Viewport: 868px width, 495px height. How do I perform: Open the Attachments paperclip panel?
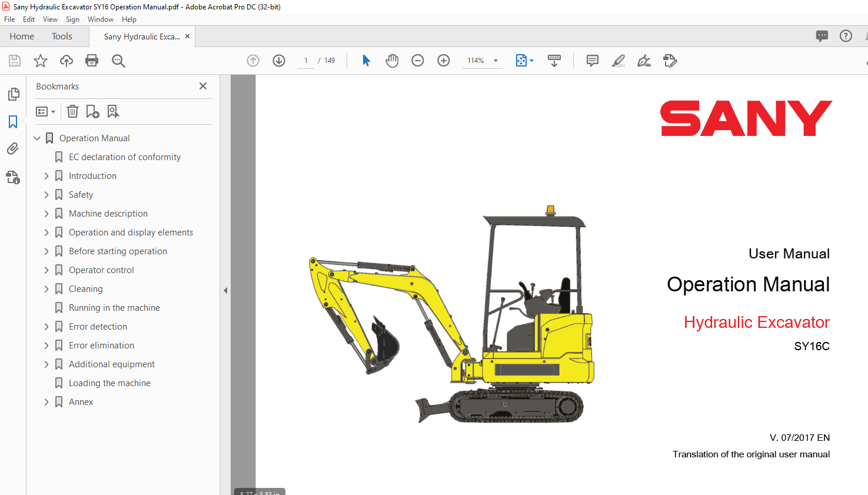[x=13, y=149]
